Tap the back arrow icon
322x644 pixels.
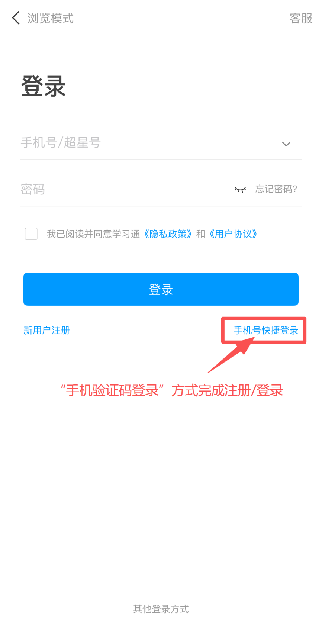(16, 18)
